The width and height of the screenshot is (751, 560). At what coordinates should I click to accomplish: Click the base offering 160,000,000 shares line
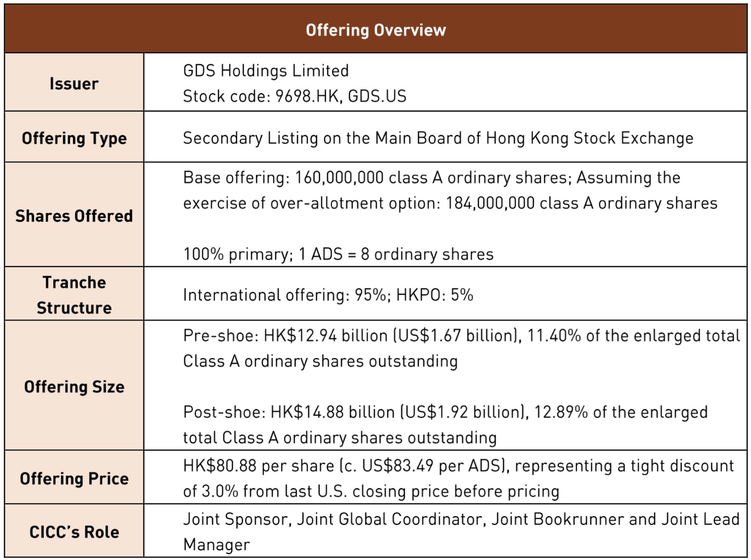[431, 178]
